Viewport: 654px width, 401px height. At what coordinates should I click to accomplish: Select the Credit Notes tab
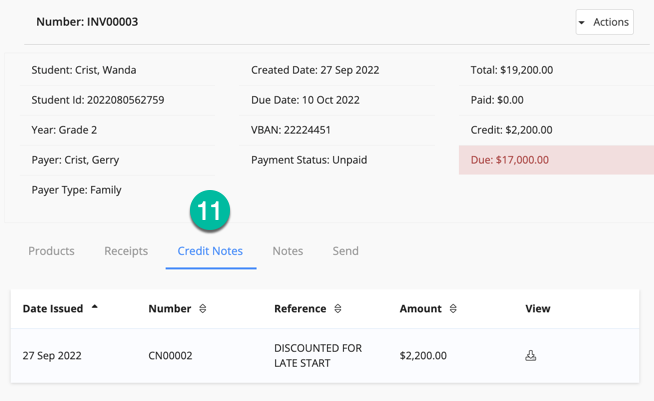point(210,251)
